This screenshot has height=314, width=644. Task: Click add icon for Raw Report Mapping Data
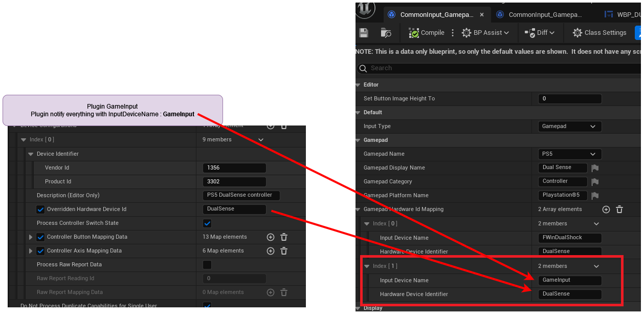271,292
